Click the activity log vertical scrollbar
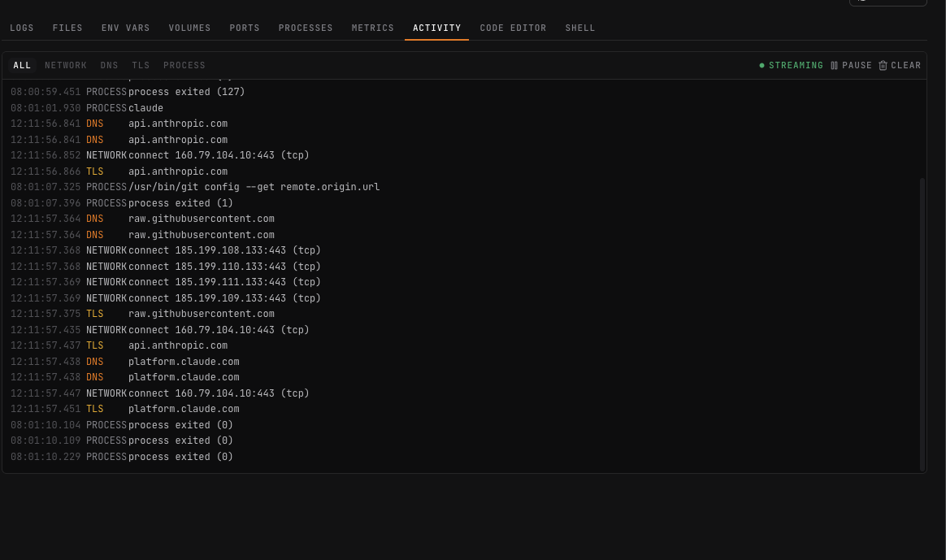This screenshot has width=946, height=560. click(922, 323)
